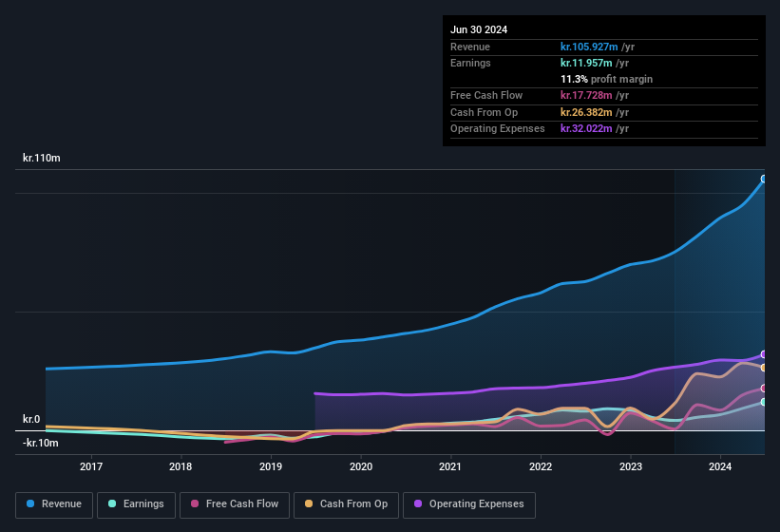The height and width of the screenshot is (532, 780).
Task: Toggle the Operating Expenses legend button
Action: [469, 504]
